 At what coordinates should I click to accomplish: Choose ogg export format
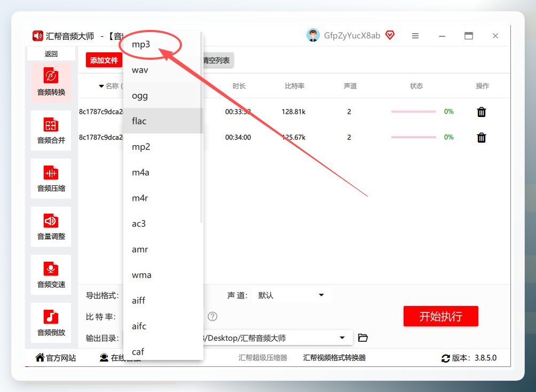click(x=162, y=96)
